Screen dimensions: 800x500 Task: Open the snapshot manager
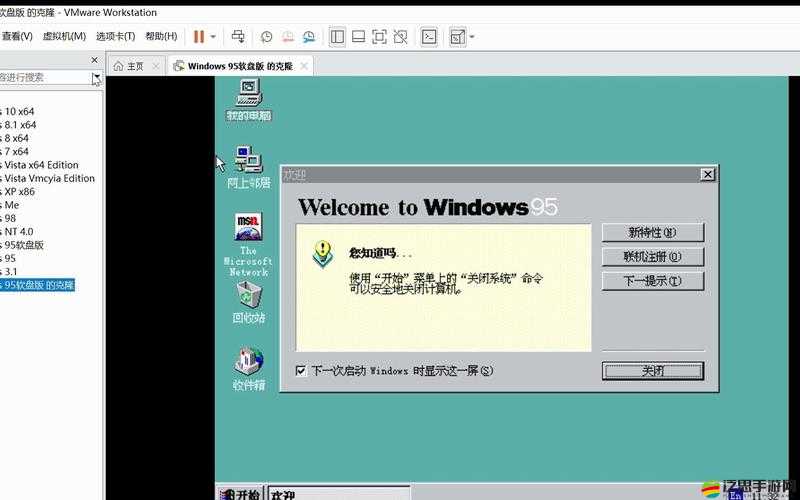309,37
